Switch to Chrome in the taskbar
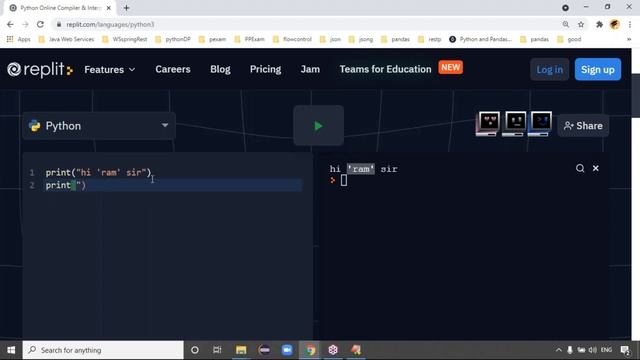 [x=310, y=350]
